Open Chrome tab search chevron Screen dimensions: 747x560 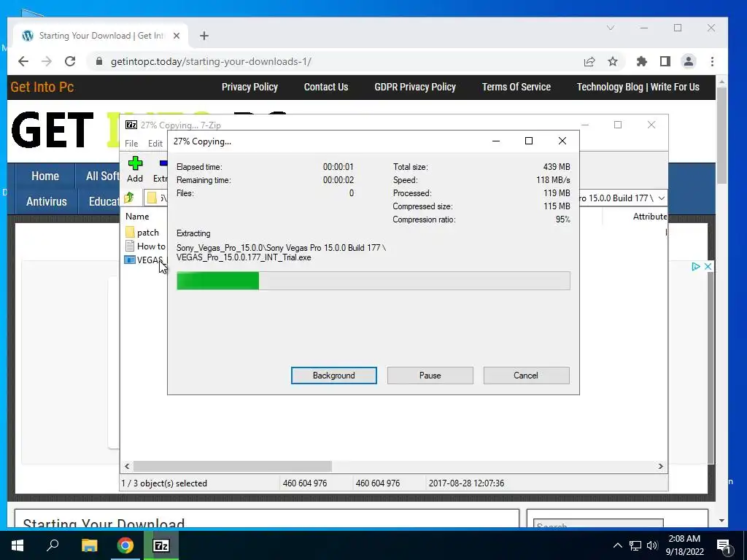point(611,28)
